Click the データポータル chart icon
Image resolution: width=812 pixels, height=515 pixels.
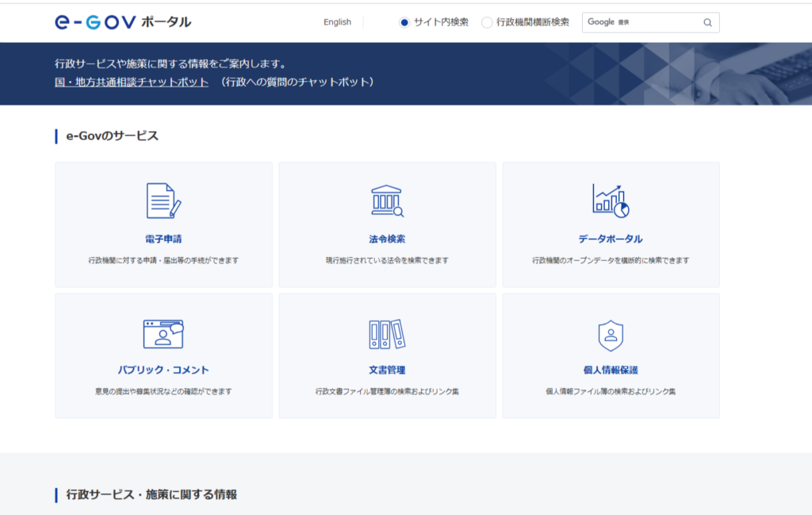(611, 201)
